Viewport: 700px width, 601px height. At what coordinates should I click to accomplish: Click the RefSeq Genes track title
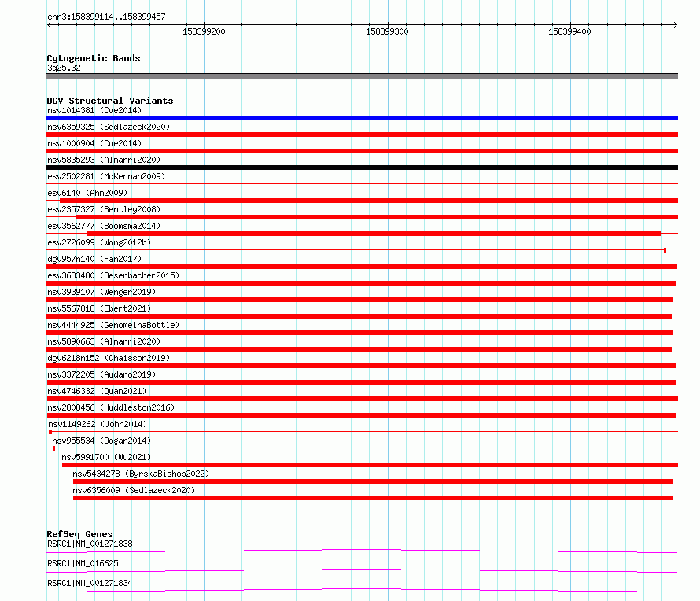coord(79,534)
